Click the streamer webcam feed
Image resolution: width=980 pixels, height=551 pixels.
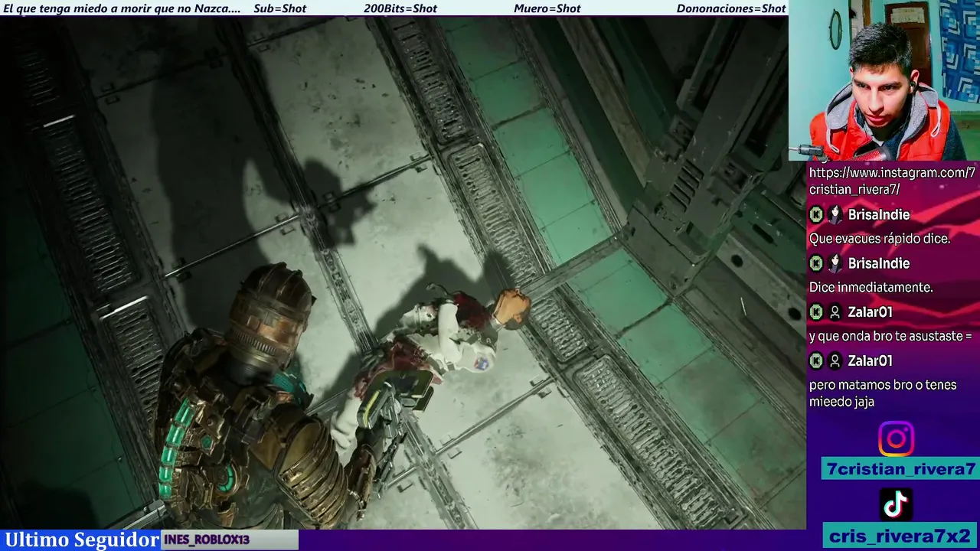pyautogui.click(x=884, y=80)
